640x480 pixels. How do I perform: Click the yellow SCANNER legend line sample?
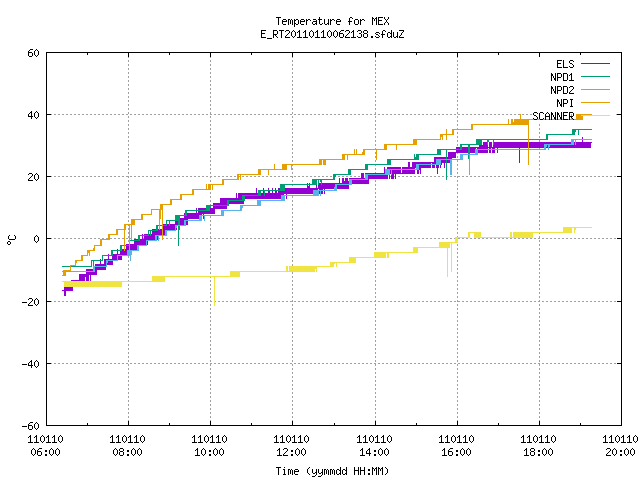coord(595,116)
